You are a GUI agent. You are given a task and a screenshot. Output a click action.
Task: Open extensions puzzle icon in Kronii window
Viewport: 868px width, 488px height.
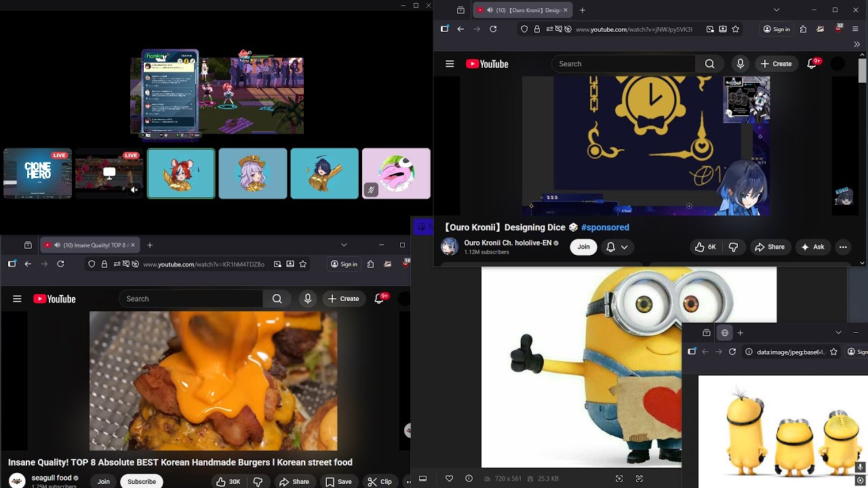tap(803, 29)
